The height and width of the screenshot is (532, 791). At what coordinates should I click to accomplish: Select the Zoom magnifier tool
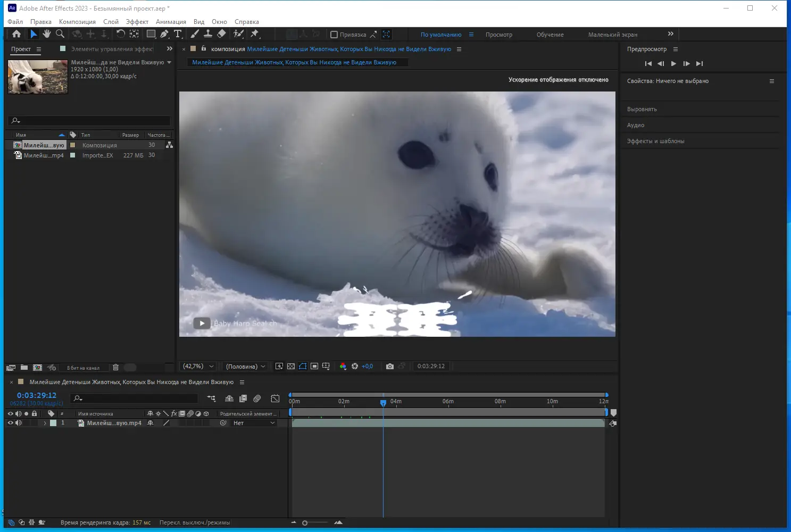coord(60,34)
